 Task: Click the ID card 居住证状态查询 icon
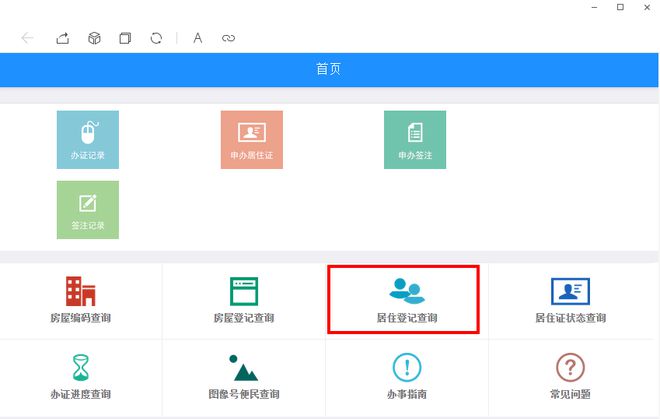(570, 291)
